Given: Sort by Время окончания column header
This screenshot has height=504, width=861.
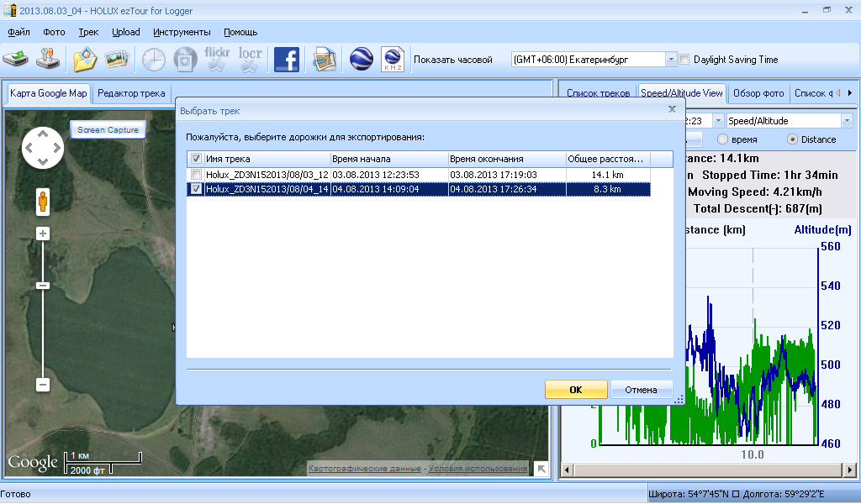Looking at the screenshot, I should [x=507, y=159].
